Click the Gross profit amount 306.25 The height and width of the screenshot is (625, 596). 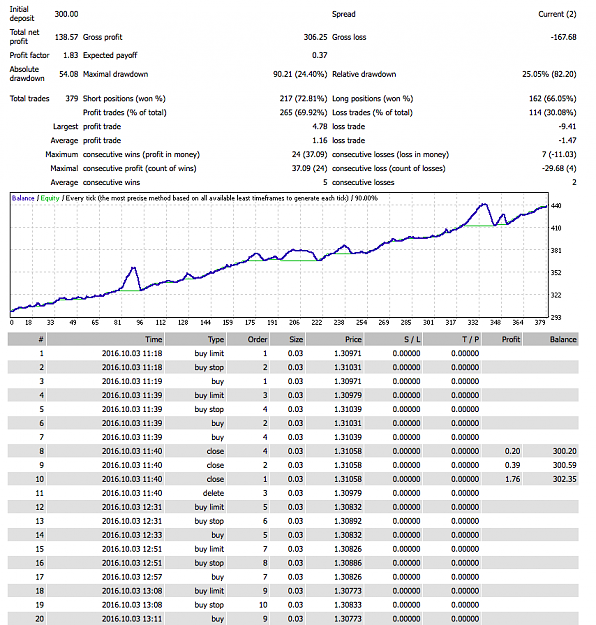coord(315,37)
